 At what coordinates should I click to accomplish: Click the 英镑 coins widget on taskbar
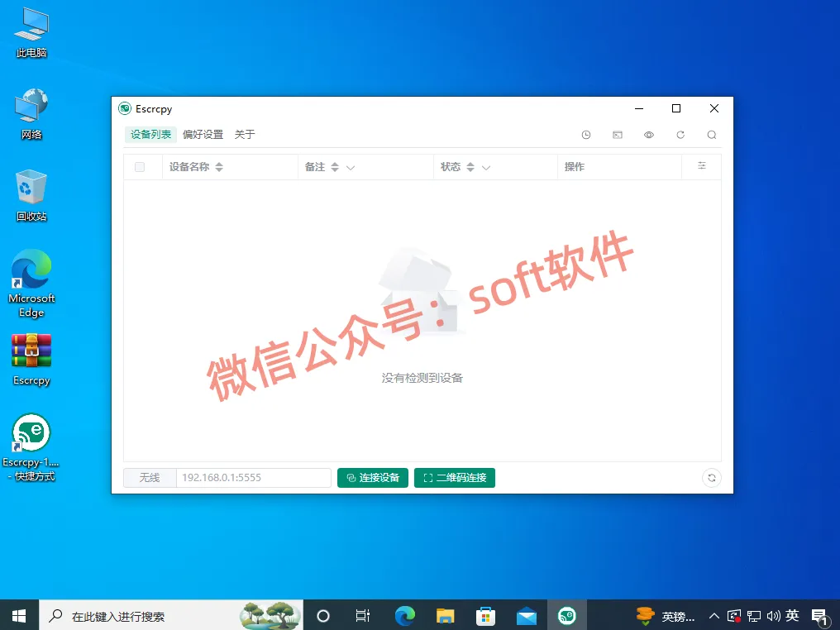point(666,616)
